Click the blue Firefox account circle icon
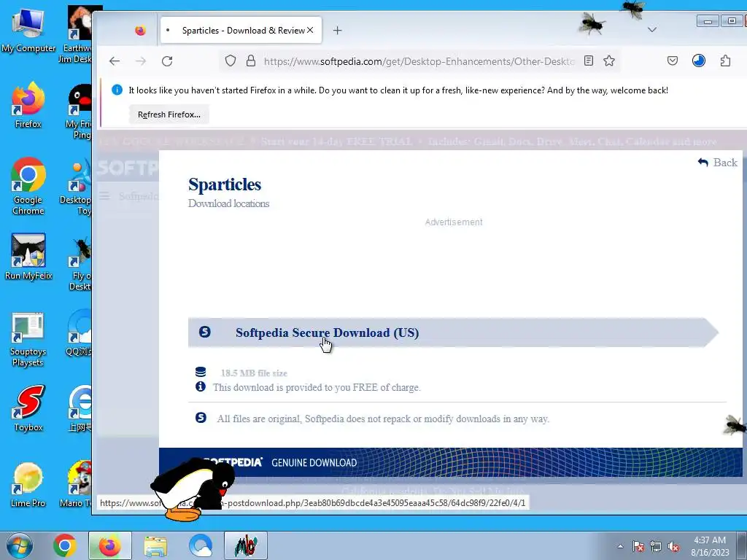The width and height of the screenshot is (747, 560). tap(698, 61)
